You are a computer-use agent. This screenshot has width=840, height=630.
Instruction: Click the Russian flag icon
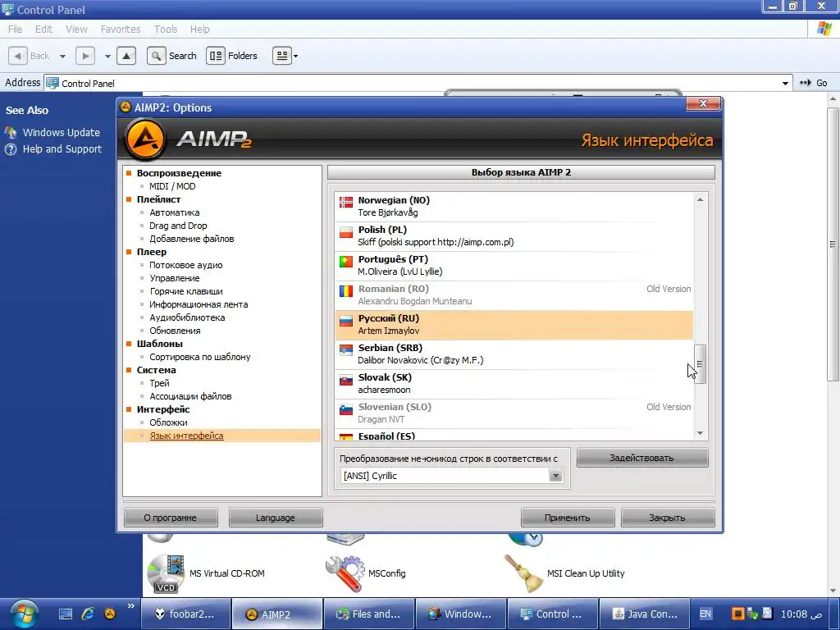tap(346, 321)
